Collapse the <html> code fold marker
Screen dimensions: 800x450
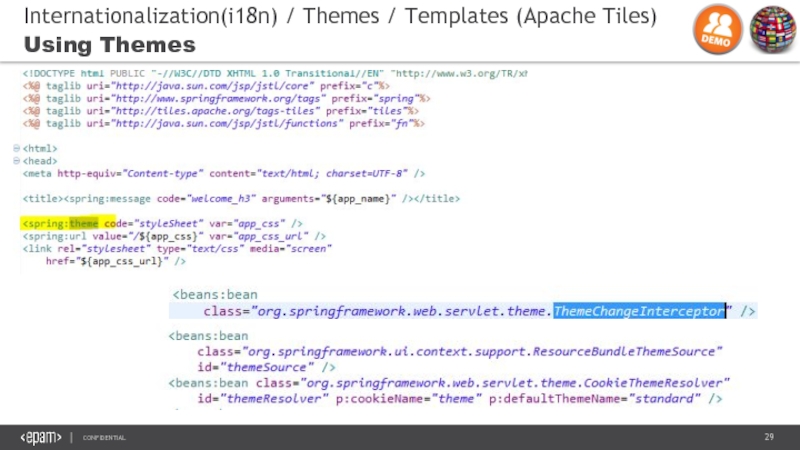16,148
